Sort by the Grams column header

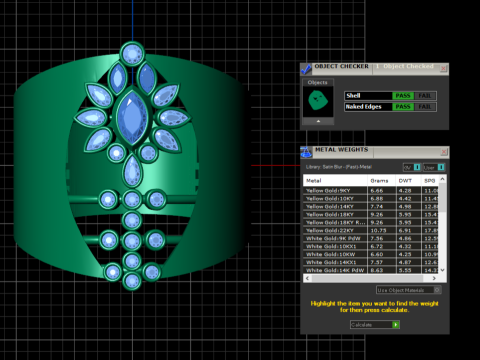381,181
